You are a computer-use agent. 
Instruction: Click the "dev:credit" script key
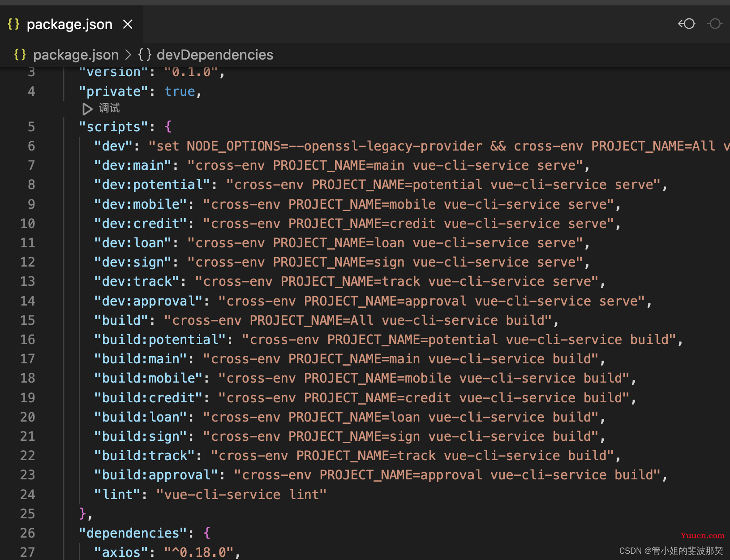pyautogui.click(x=141, y=224)
